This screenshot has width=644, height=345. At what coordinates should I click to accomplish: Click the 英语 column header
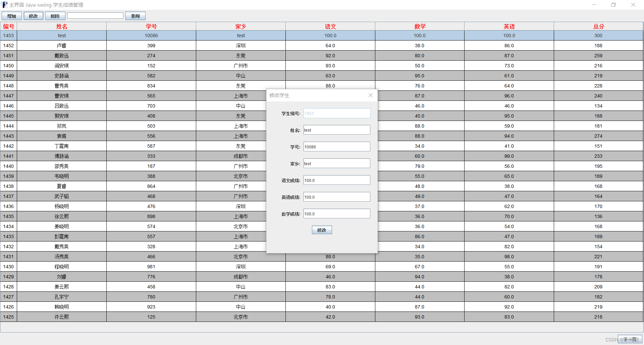pos(509,26)
